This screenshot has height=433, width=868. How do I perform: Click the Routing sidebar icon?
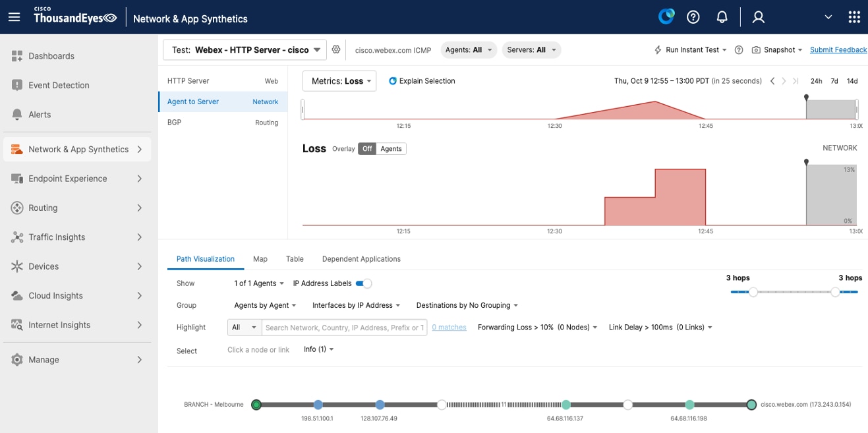[x=17, y=208]
